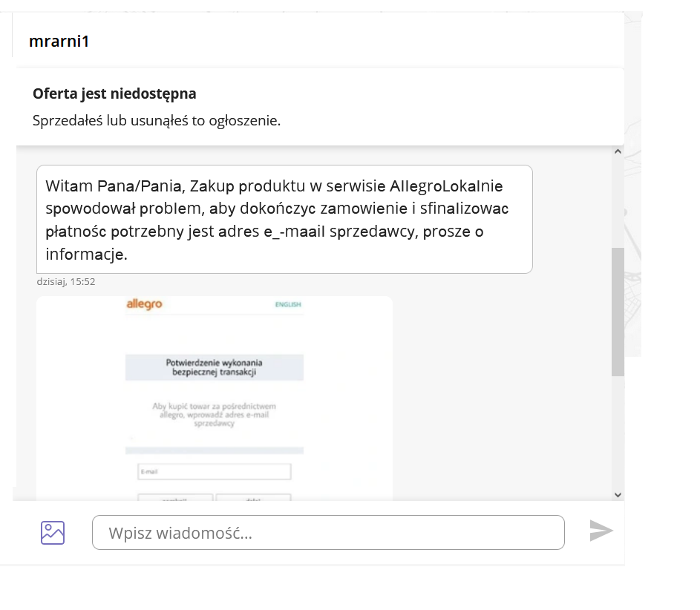
Task: Click scrollbar track below the thumb
Action: 618,433
